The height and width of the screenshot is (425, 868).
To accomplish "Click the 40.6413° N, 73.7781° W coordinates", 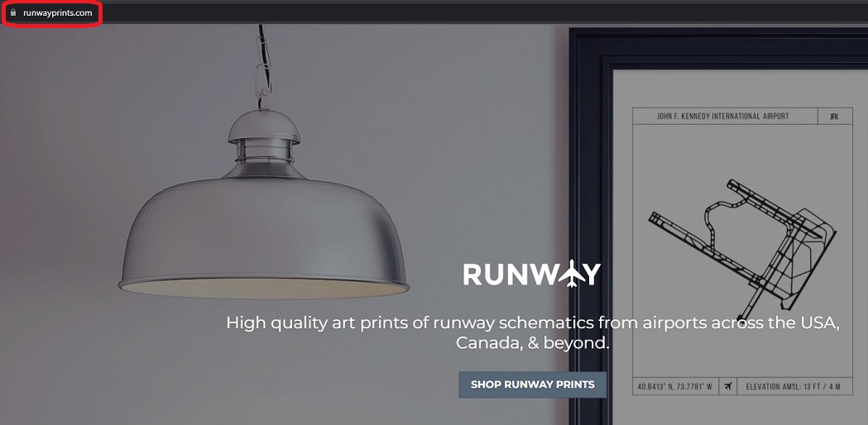I will point(675,386).
